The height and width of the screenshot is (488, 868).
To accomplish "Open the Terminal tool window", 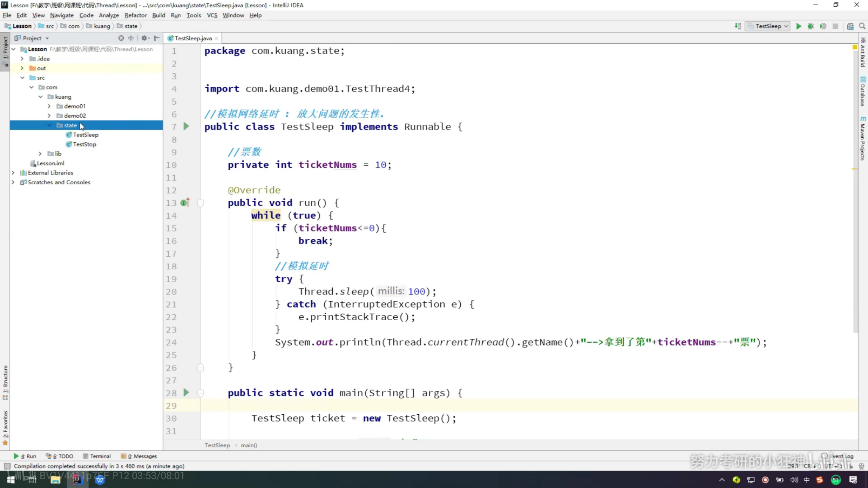I will point(97,456).
